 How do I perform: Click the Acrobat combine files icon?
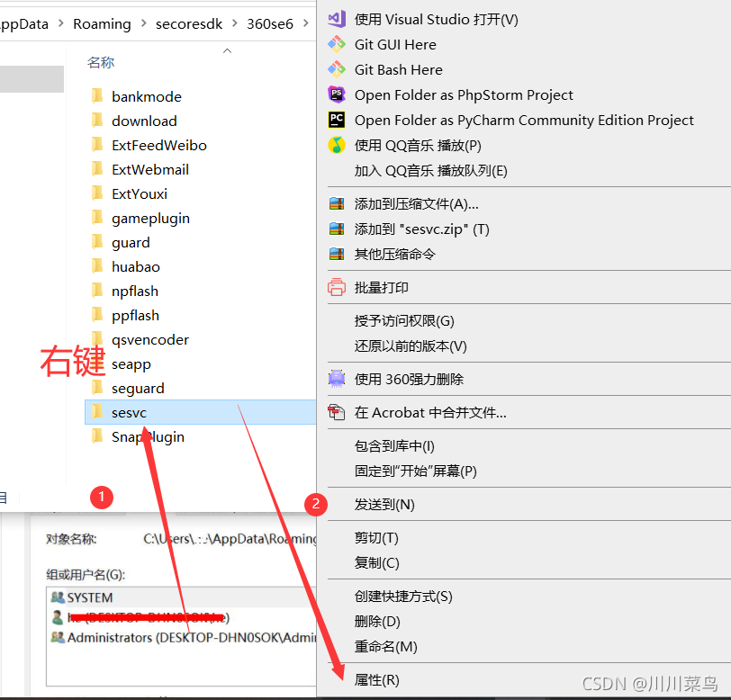(337, 412)
